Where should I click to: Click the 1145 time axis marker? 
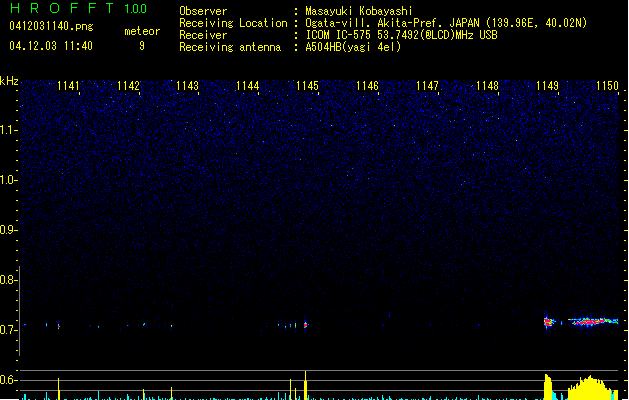coord(307,86)
